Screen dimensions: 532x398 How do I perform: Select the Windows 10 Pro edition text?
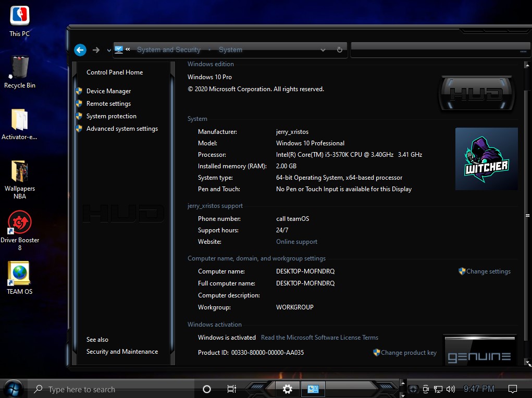coord(209,77)
